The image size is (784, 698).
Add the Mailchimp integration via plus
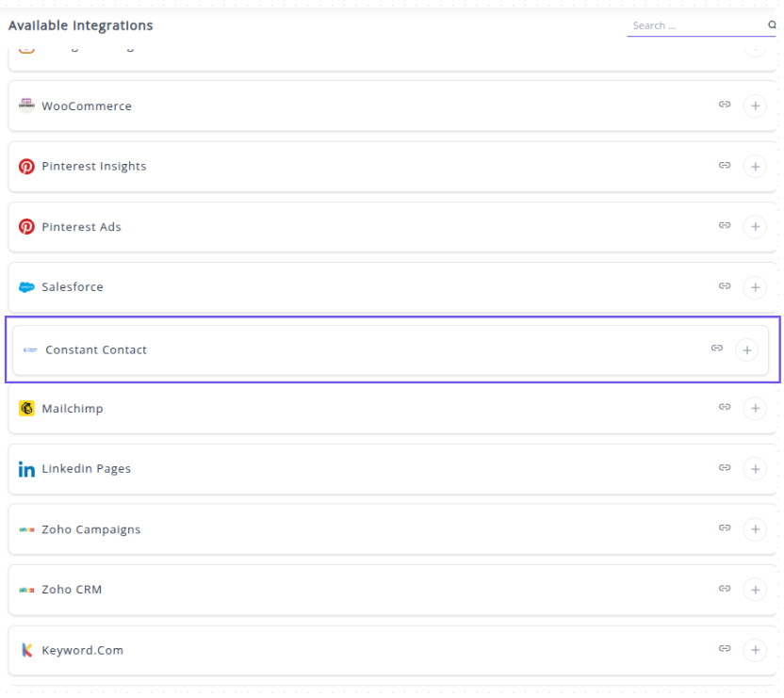pos(754,409)
